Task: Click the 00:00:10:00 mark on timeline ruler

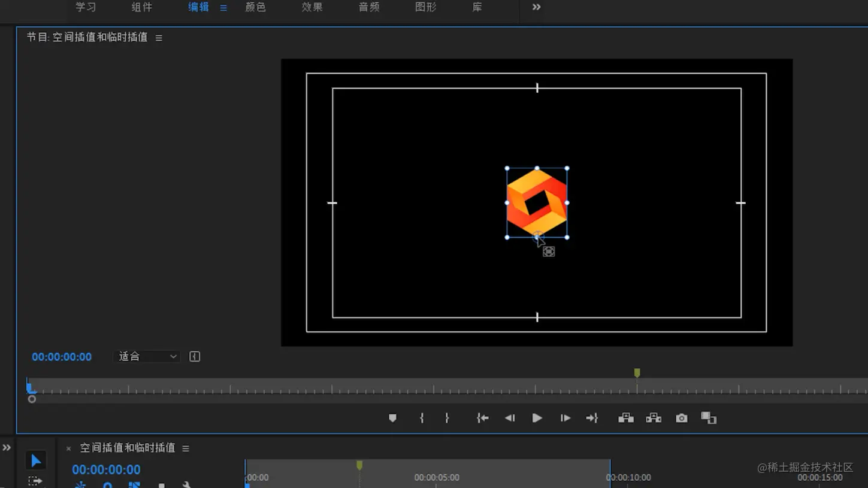Action: pyautogui.click(x=628, y=478)
